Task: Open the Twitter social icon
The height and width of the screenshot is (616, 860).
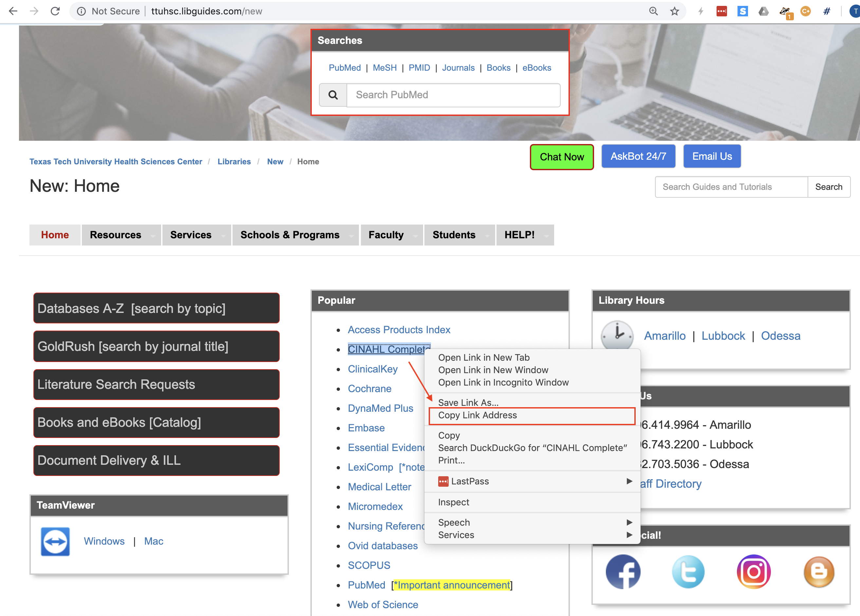Action: (688, 571)
